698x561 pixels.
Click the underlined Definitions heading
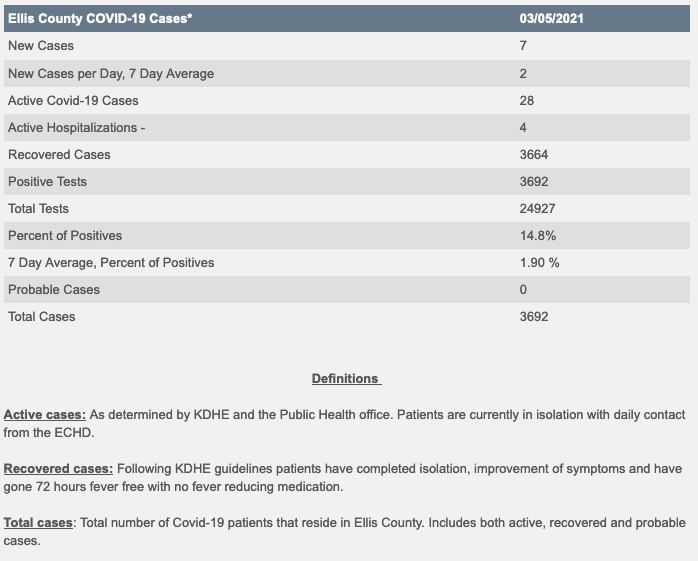(x=346, y=379)
